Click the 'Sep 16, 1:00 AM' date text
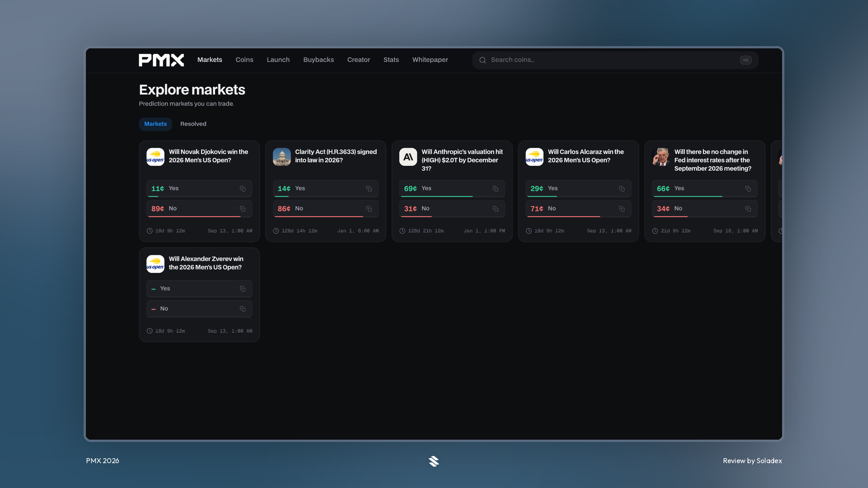This screenshot has height=488, width=868. point(736,231)
